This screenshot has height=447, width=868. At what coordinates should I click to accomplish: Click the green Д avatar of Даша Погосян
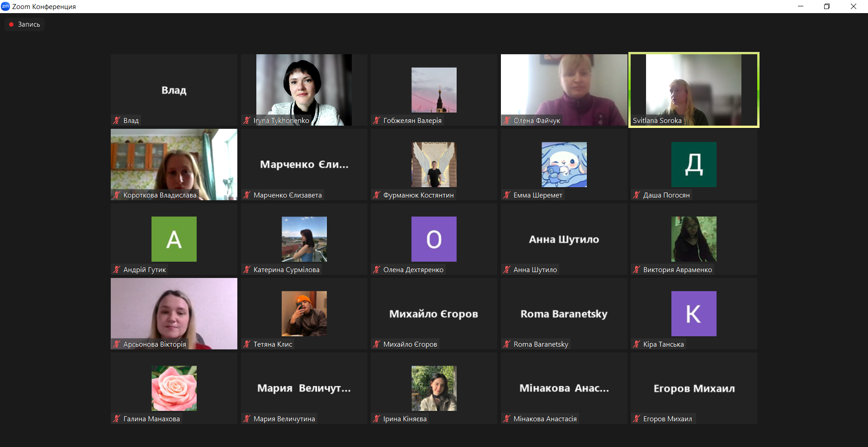tap(694, 165)
